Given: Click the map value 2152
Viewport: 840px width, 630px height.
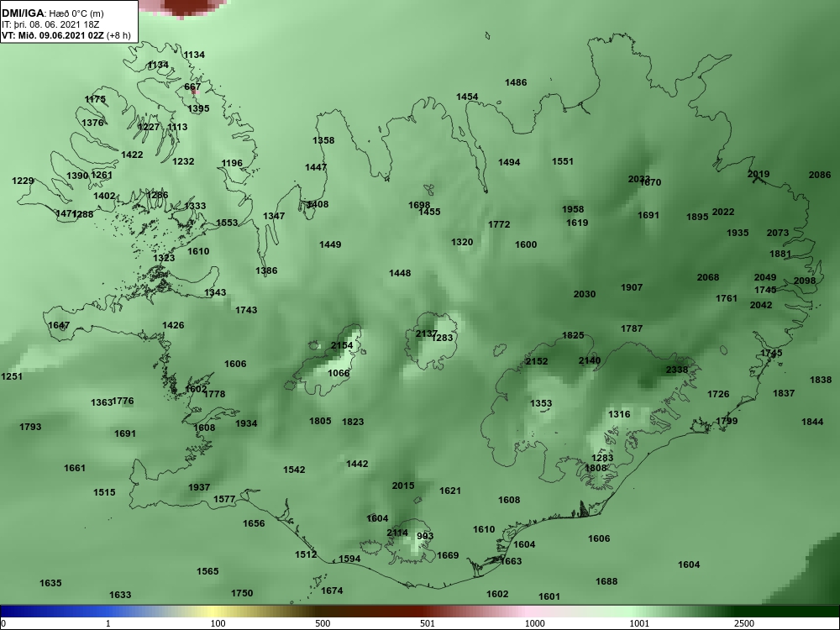Looking at the screenshot, I should click(537, 361).
